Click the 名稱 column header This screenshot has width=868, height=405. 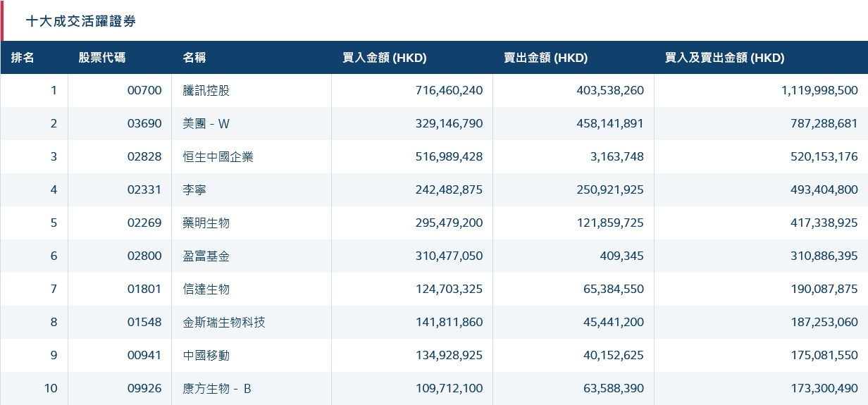point(194,58)
